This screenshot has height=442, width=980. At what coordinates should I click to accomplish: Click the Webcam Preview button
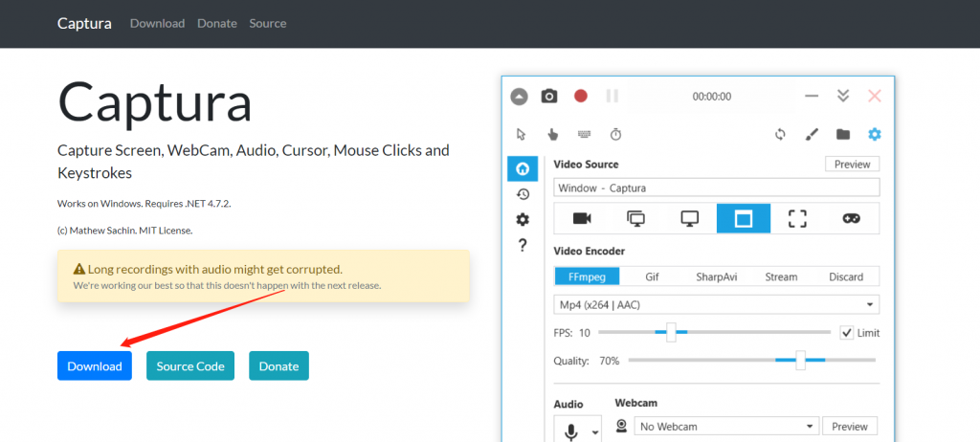pyautogui.click(x=850, y=427)
